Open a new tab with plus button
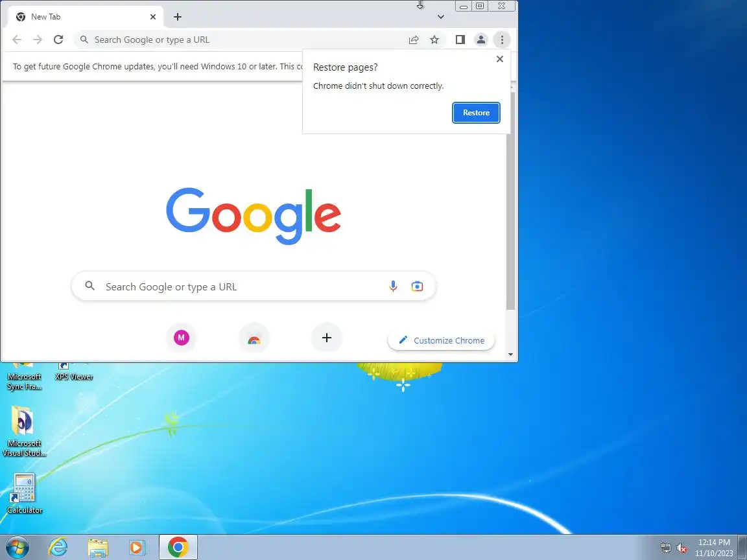Screen dimensions: 747x560 pyautogui.click(x=178, y=17)
